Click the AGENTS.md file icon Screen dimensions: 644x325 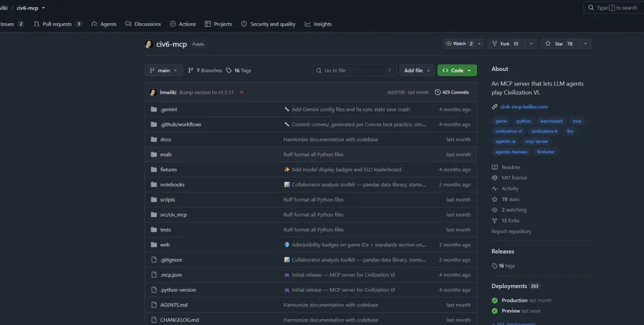(154, 305)
